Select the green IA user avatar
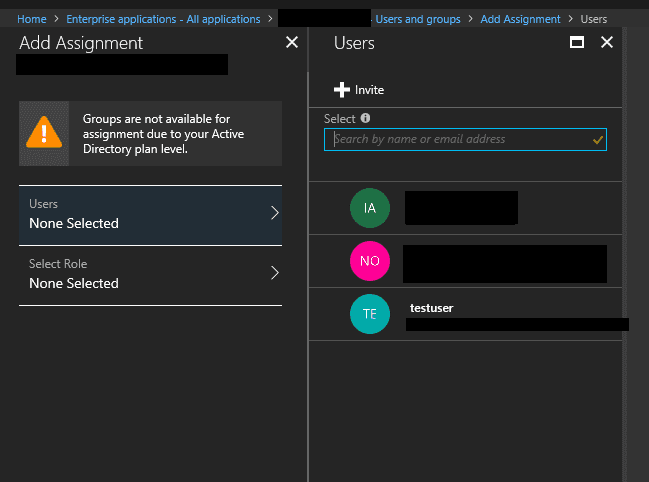Viewport: 649px width, 482px height. pyautogui.click(x=369, y=208)
